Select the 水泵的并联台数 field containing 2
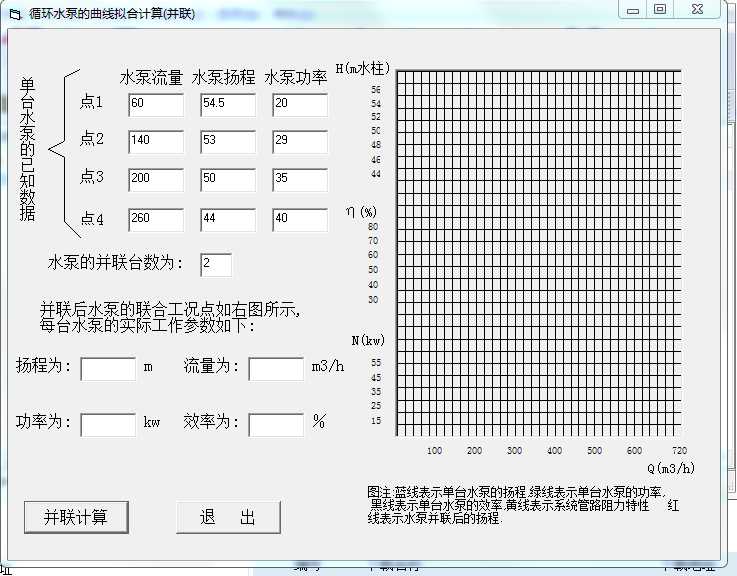Viewport: 737px width, 576px height. (x=216, y=265)
